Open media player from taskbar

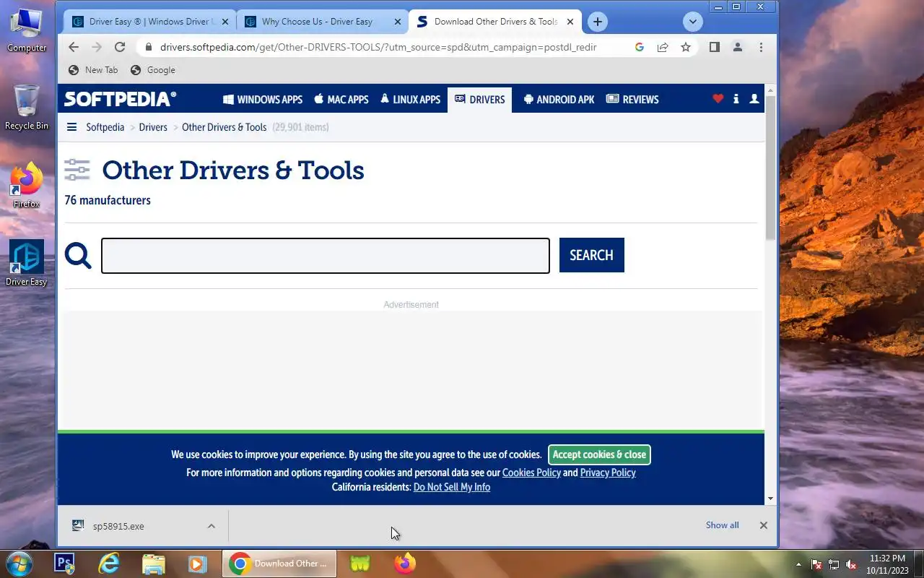click(x=197, y=564)
